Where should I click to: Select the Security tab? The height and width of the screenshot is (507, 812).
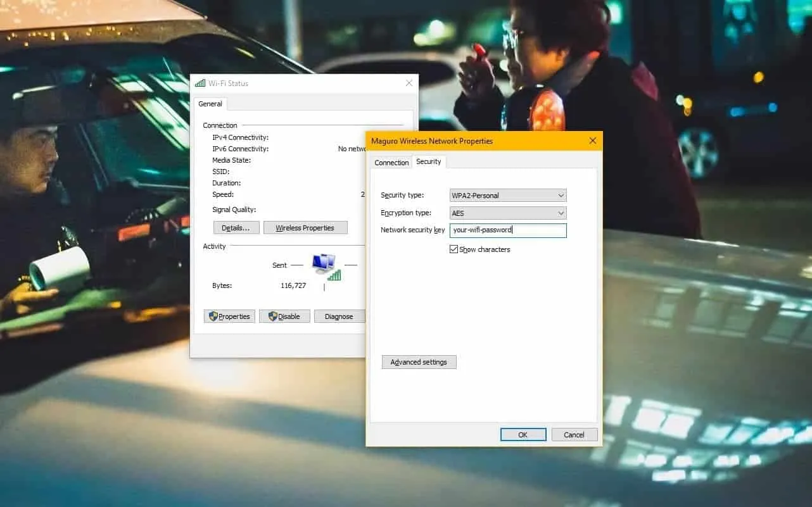click(x=429, y=161)
